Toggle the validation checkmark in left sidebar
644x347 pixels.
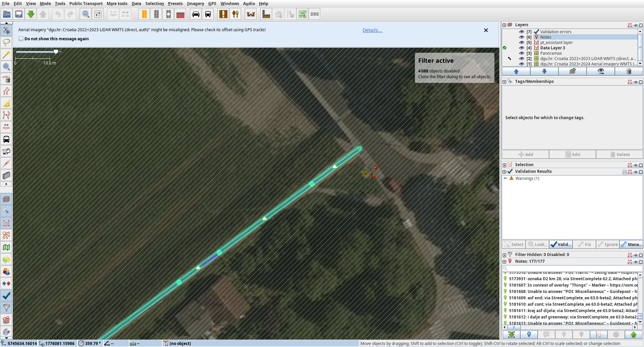(6, 296)
